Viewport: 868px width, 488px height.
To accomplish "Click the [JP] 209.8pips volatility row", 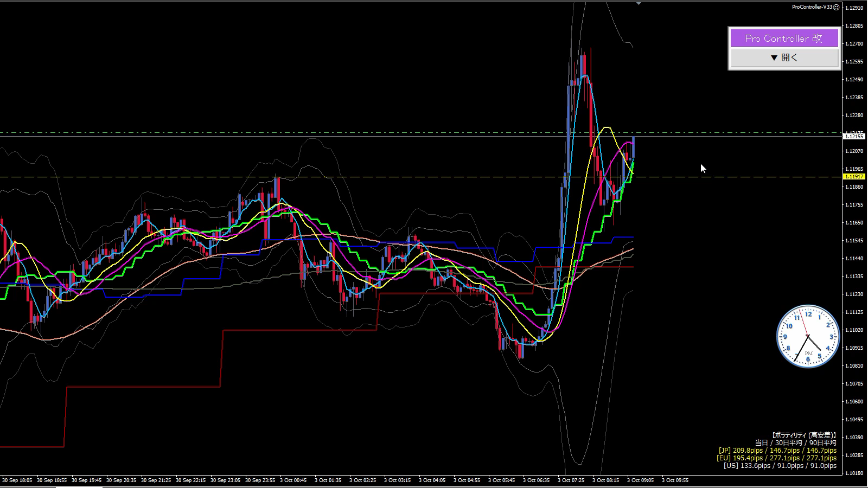I will 777,451.
